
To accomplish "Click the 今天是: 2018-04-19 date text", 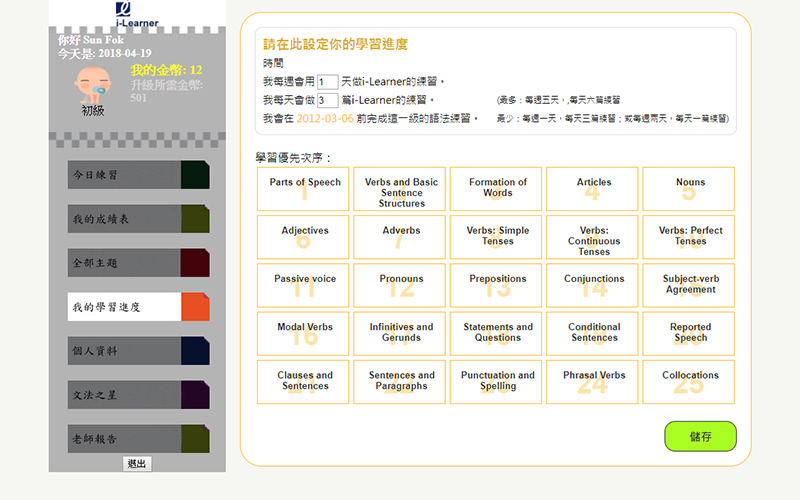I will point(105,53).
